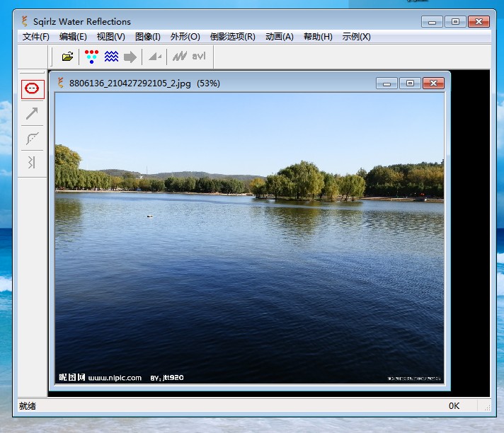Open the 视图(V) menu

[x=110, y=37]
